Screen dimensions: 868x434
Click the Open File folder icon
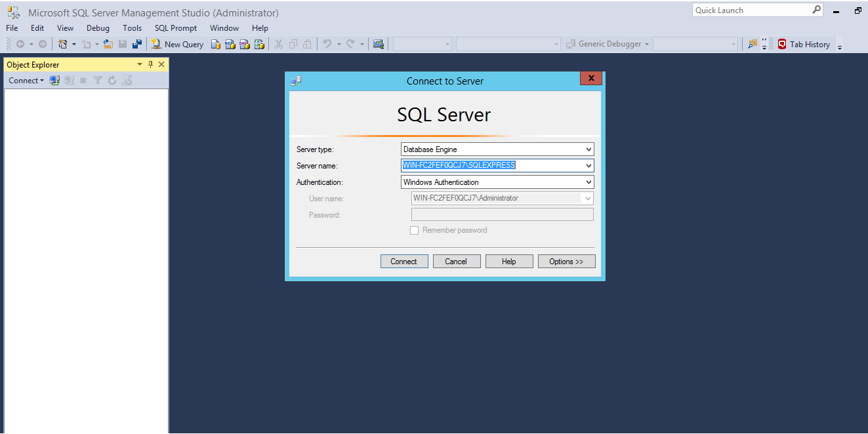[108, 45]
